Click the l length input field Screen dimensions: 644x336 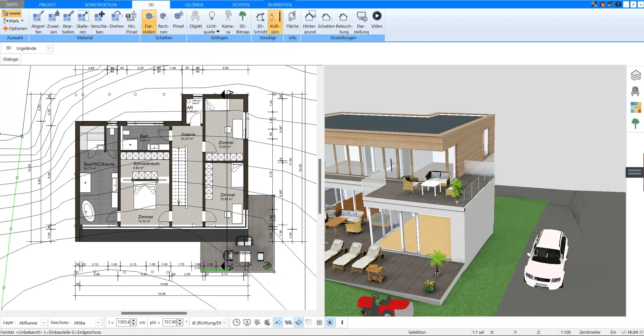point(124,322)
